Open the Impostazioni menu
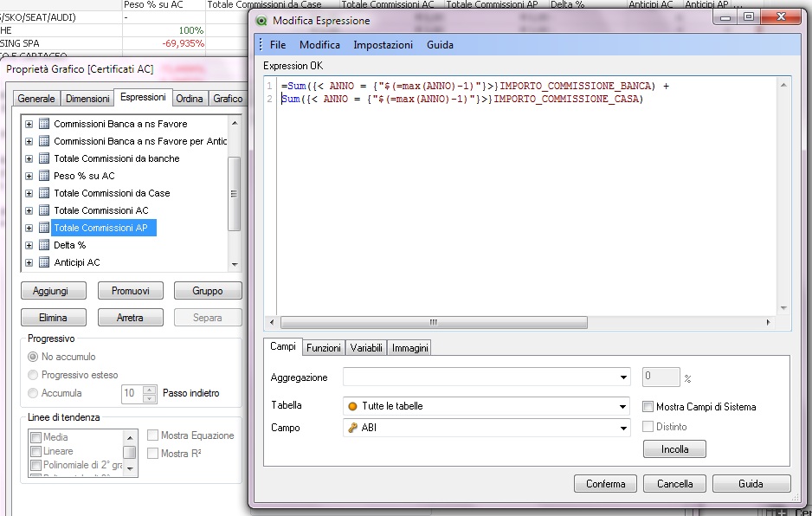The width and height of the screenshot is (812, 516). tap(383, 45)
